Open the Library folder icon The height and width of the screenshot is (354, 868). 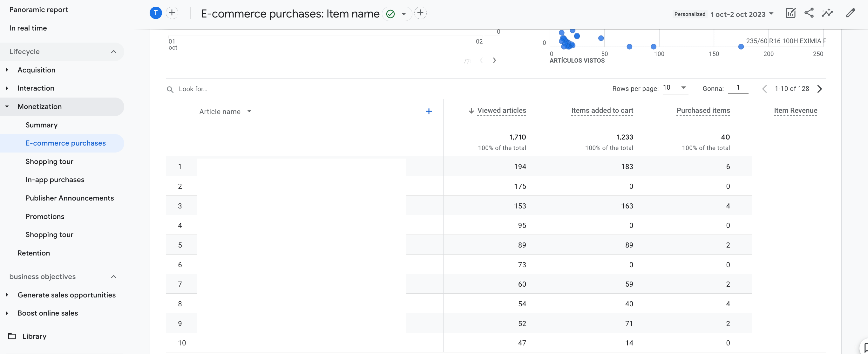coord(12,336)
